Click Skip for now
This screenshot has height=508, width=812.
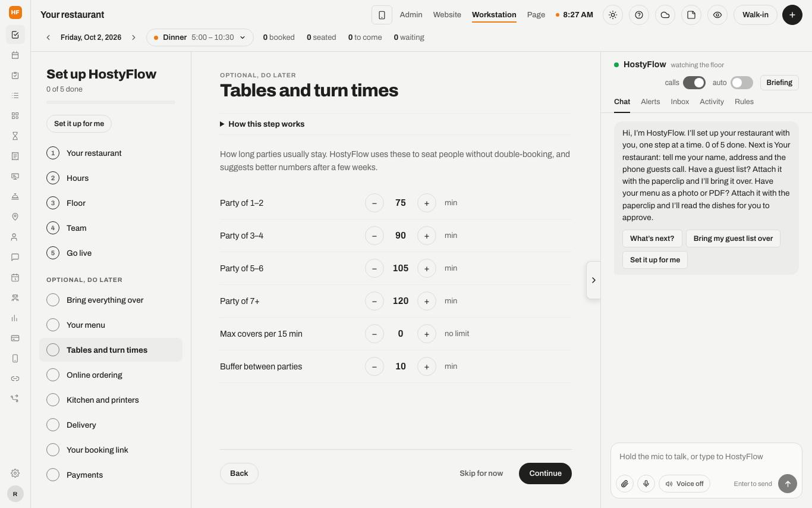click(481, 473)
